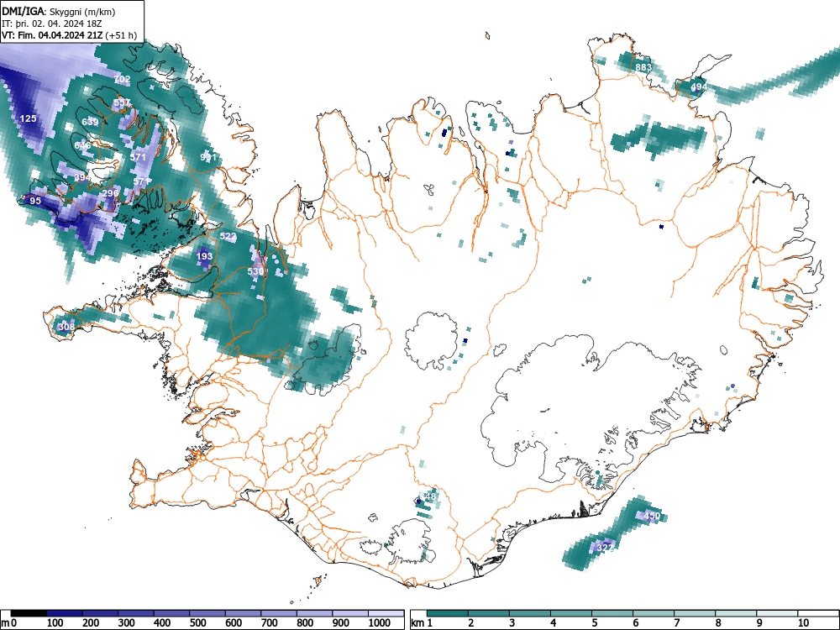Image resolution: width=840 pixels, height=630 pixels.
Task: Select the 95 low-visibility label
Action: pyautogui.click(x=35, y=201)
